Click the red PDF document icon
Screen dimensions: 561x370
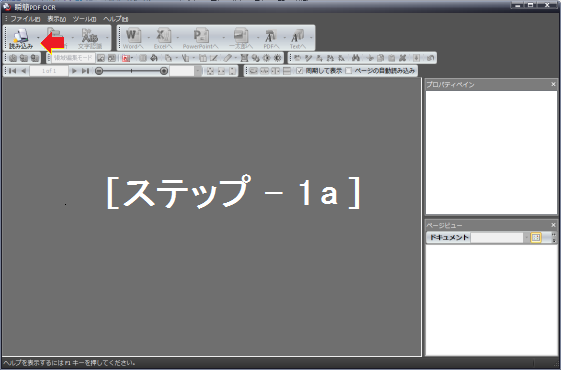coord(126,58)
